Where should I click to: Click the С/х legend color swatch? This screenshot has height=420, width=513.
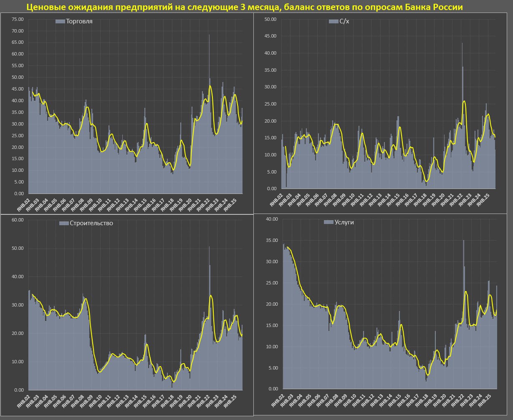point(333,21)
